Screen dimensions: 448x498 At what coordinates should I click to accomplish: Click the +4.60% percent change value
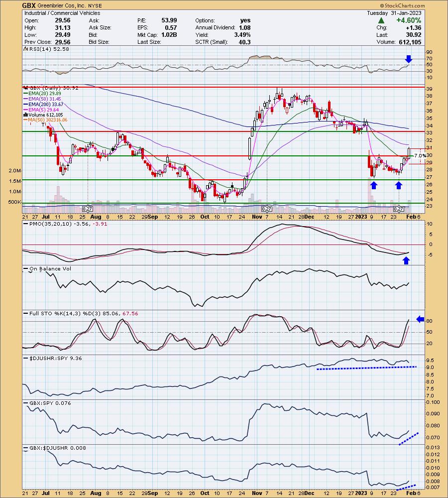(408, 20)
